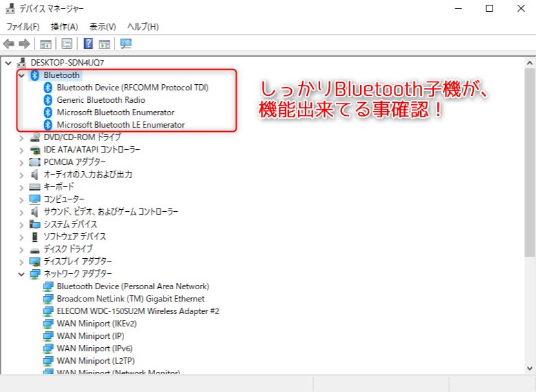This screenshot has width=536, height=392.
Task: Collapse the Bluetooth category
Action: click(x=21, y=75)
